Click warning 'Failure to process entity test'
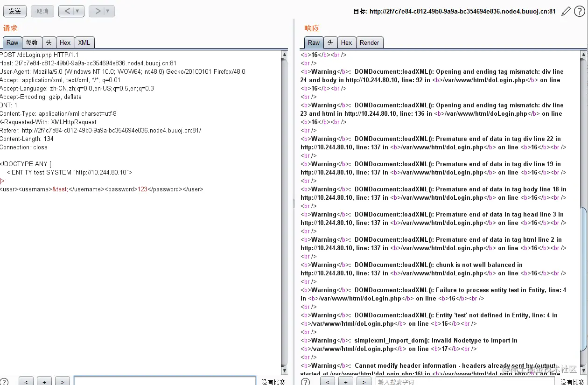The height and width of the screenshot is (385, 588). (x=434, y=294)
